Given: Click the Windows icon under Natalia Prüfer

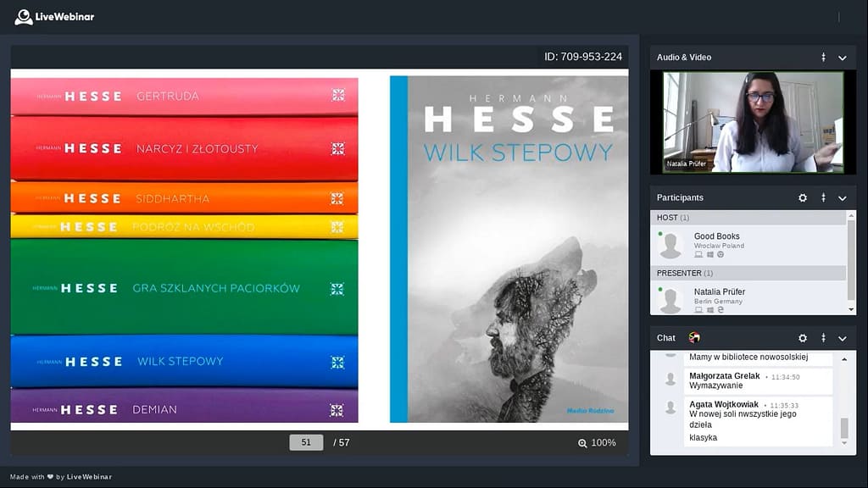Looking at the screenshot, I should pyautogui.click(x=709, y=310).
